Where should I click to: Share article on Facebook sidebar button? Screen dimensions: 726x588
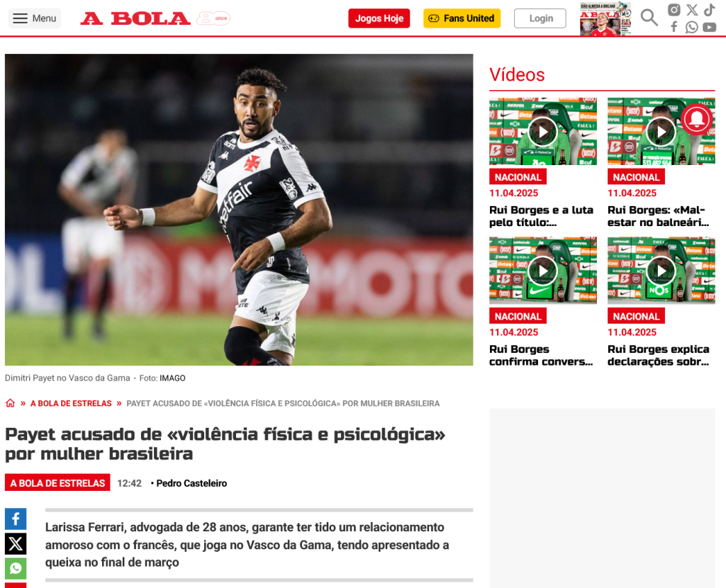[16, 519]
